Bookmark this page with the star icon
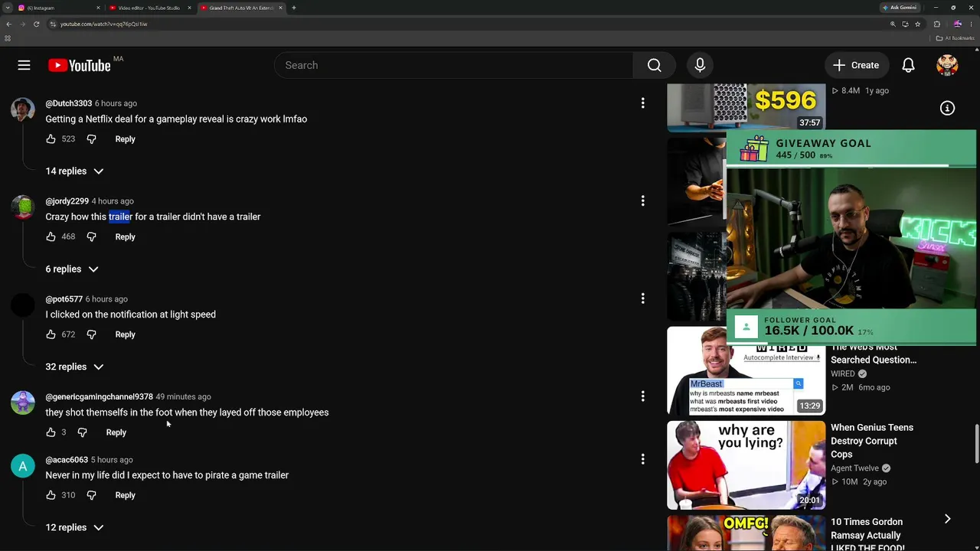The image size is (980, 551). click(x=917, y=24)
